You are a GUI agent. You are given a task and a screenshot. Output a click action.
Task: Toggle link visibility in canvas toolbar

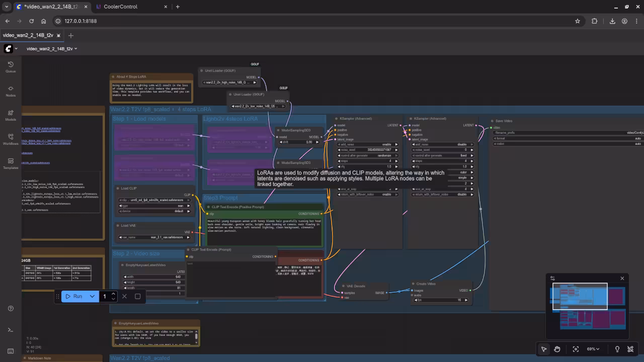pyautogui.click(x=630, y=349)
